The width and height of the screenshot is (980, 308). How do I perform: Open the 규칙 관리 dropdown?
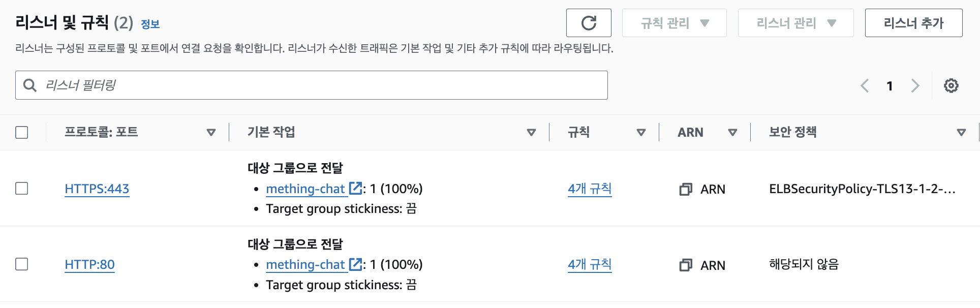pos(675,23)
